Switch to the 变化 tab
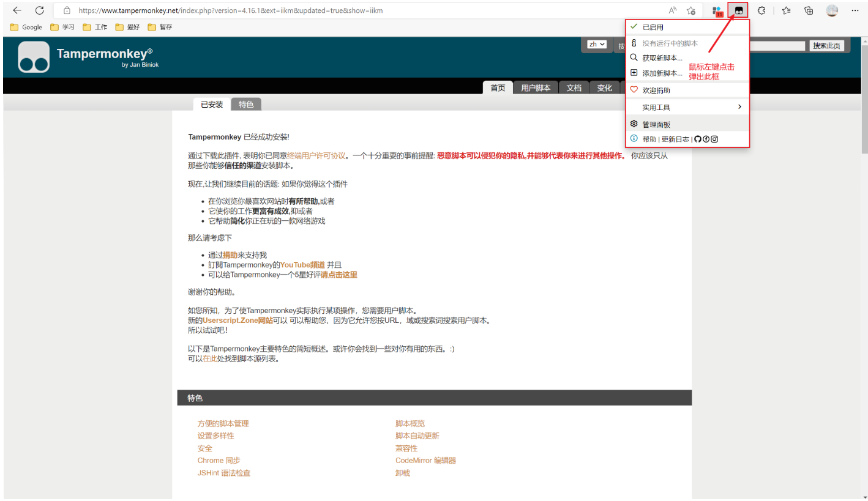 [604, 87]
